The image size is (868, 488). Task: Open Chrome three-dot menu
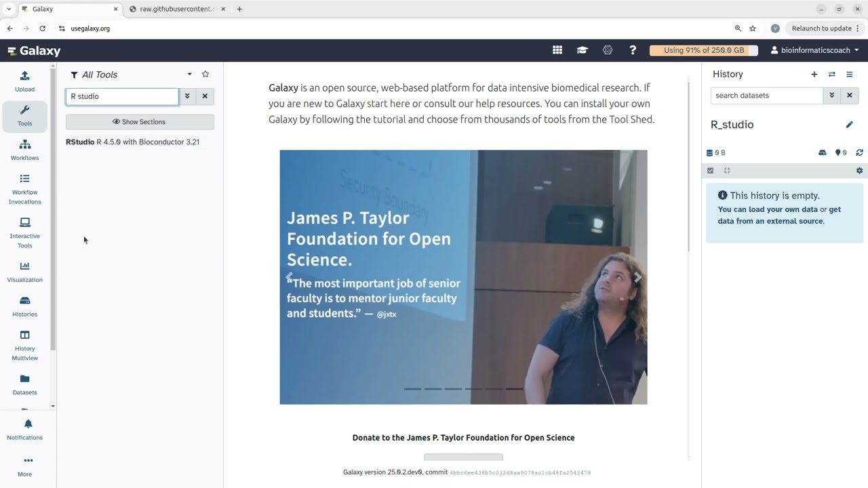(858, 28)
